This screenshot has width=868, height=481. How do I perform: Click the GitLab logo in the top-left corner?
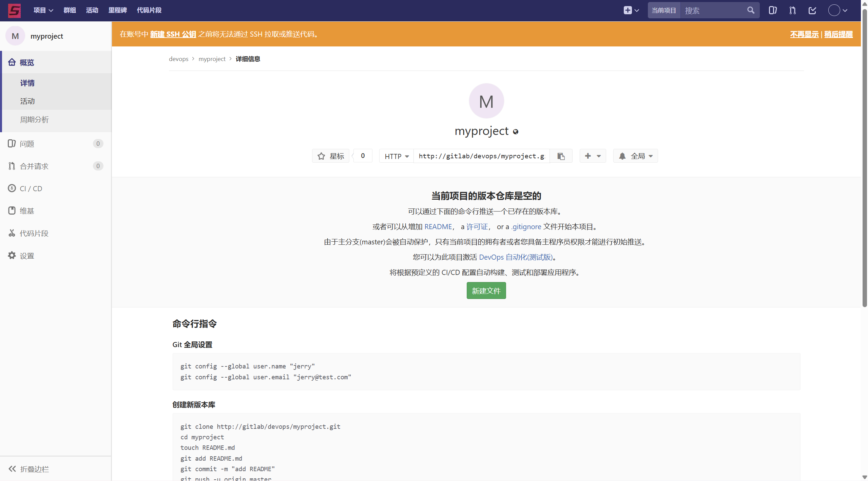click(14, 10)
